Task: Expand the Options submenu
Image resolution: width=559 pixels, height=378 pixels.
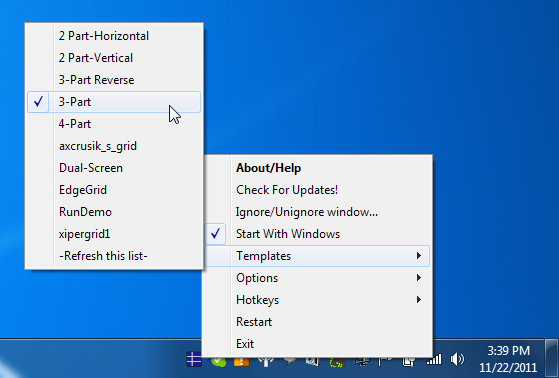Action: 317,278
